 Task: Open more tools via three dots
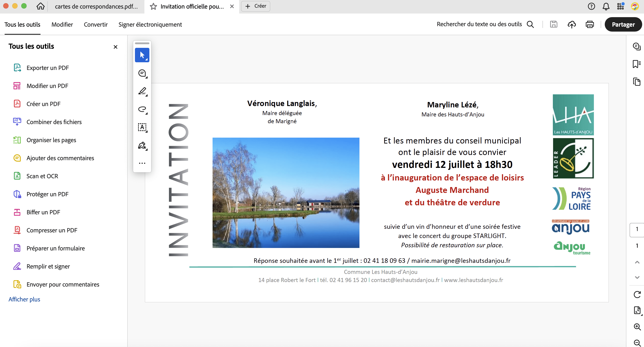(x=142, y=163)
